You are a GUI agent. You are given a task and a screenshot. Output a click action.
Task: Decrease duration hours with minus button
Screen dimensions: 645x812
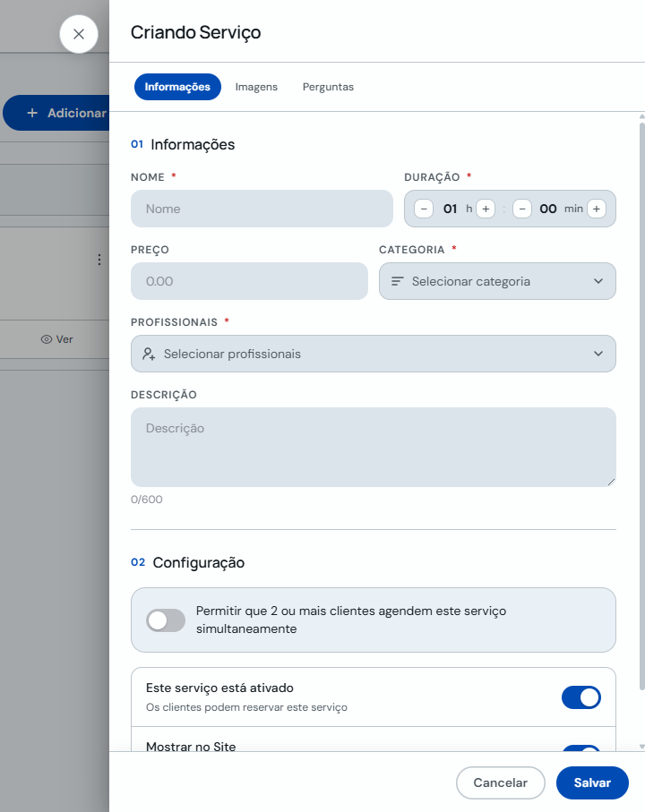[424, 209]
